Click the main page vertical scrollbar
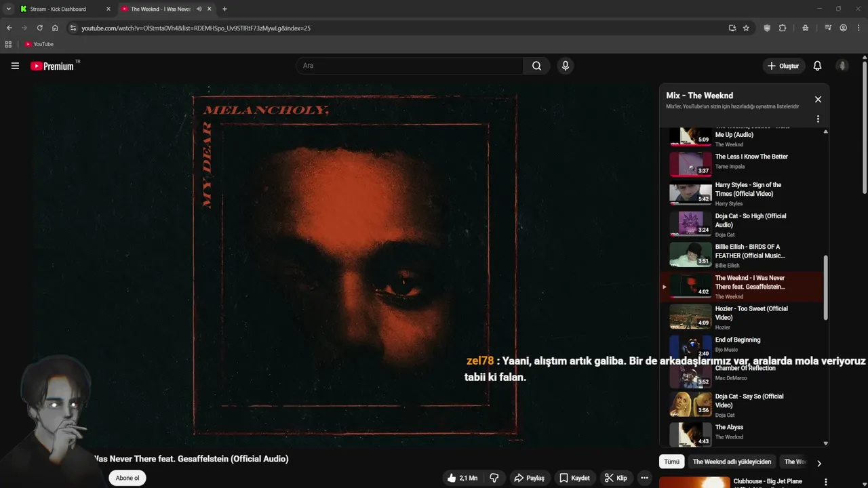868x488 pixels. click(865, 129)
